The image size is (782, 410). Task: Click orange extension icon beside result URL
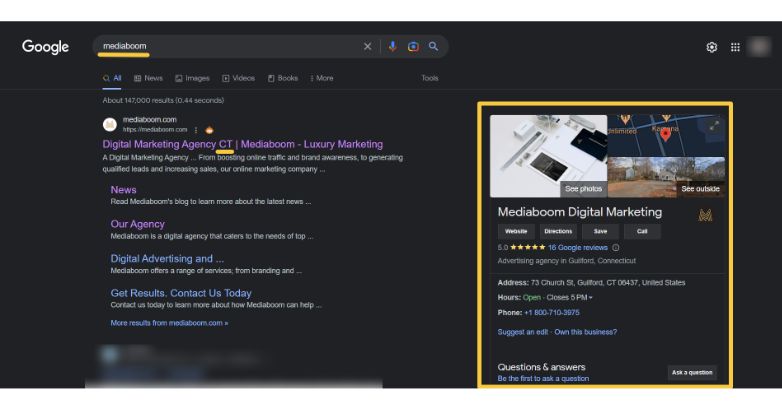point(209,130)
